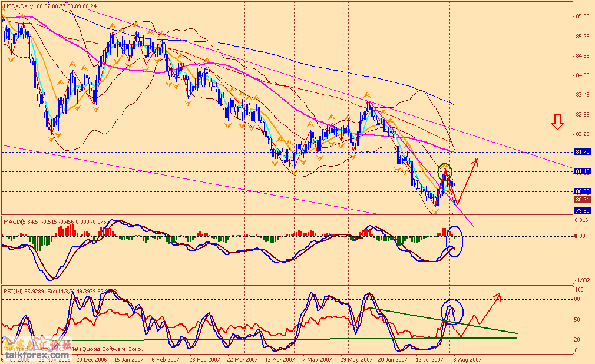Click the 12 Jul 2007 date label

tap(429, 359)
